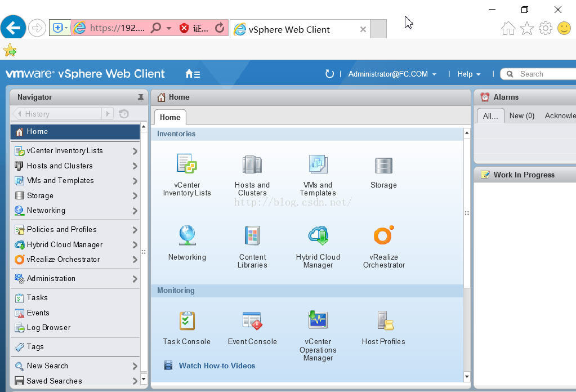Open a new browser tab
Viewport: 576px width, 392px height.
378,29
